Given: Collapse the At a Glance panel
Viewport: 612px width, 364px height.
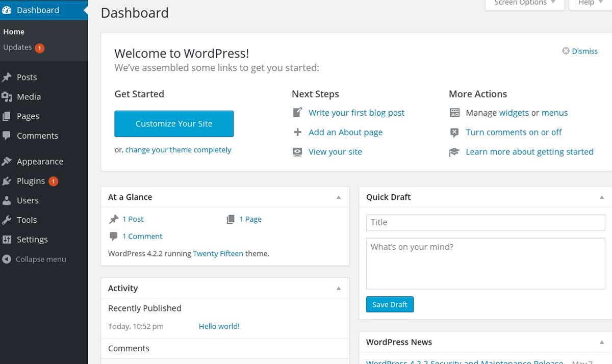Looking at the screenshot, I should click(x=338, y=197).
